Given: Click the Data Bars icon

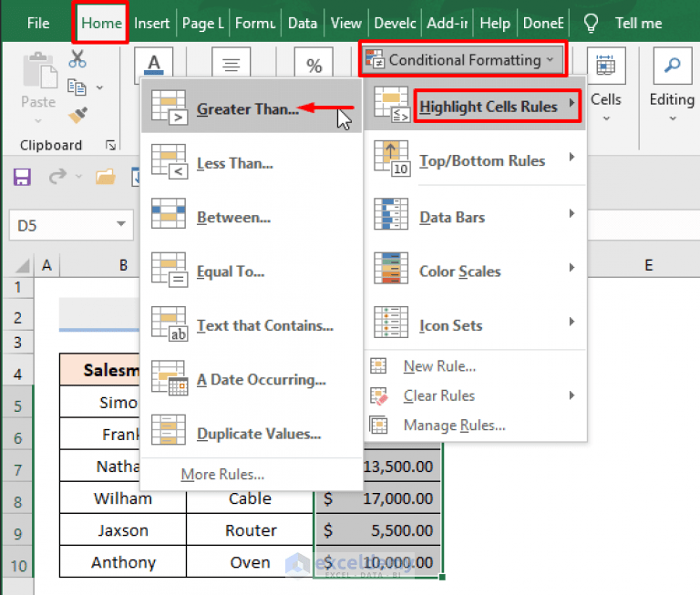Looking at the screenshot, I should (x=391, y=214).
